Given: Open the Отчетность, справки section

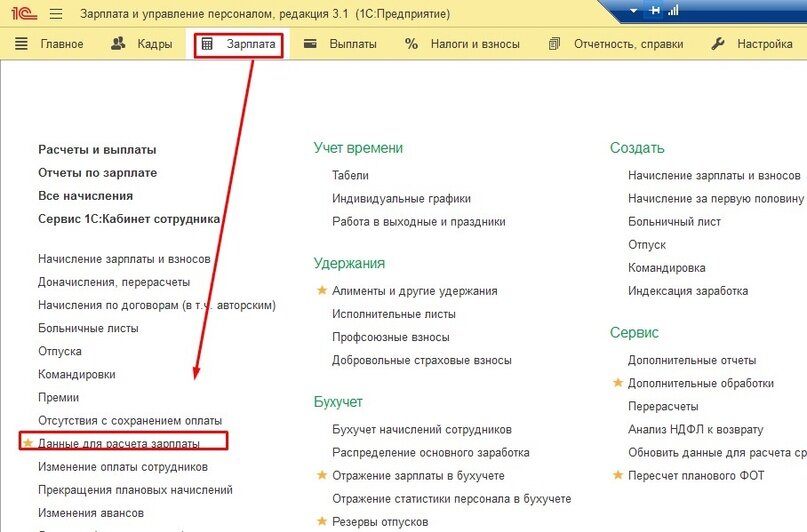Looking at the screenshot, I should 628,44.
